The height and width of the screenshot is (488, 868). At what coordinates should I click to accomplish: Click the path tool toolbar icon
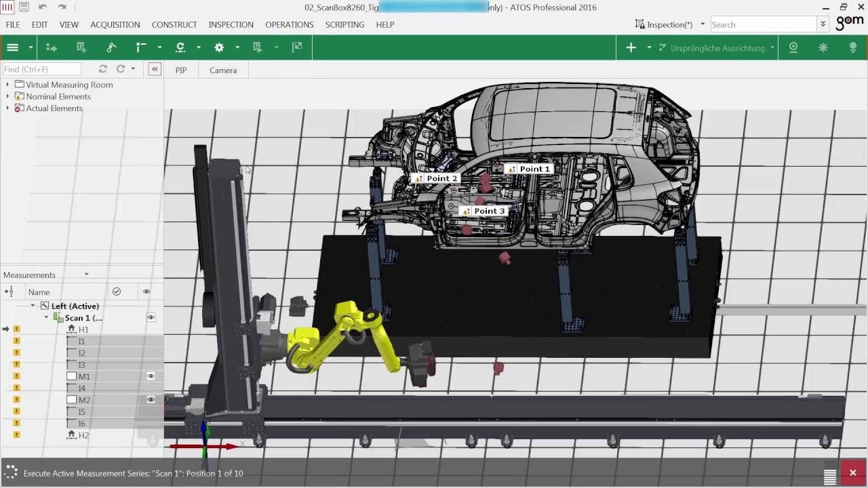[141, 47]
